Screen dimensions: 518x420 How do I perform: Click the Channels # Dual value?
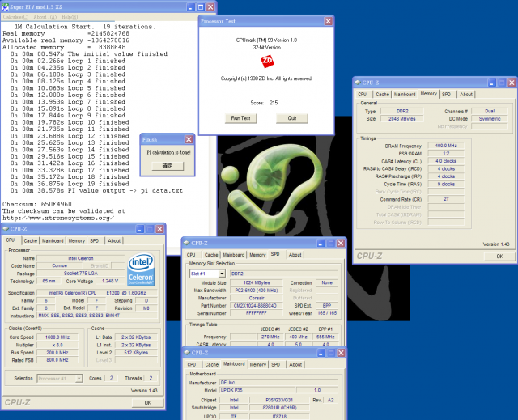pyautogui.click(x=490, y=111)
